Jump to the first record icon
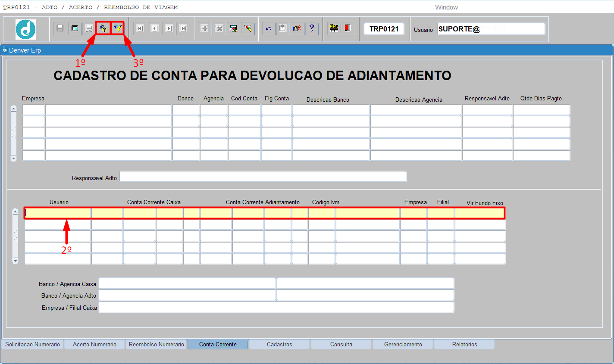 click(140, 28)
